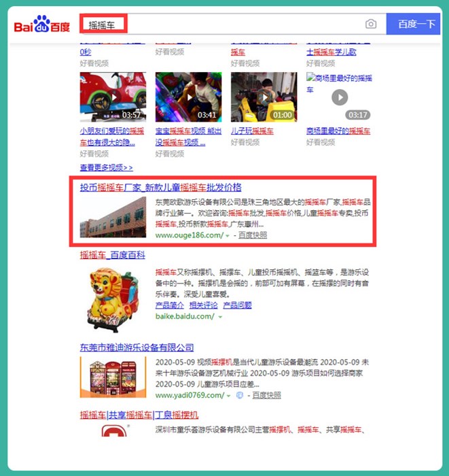Click the blue 保 verification badge icon
This screenshot has width=449, height=476.
point(240,395)
